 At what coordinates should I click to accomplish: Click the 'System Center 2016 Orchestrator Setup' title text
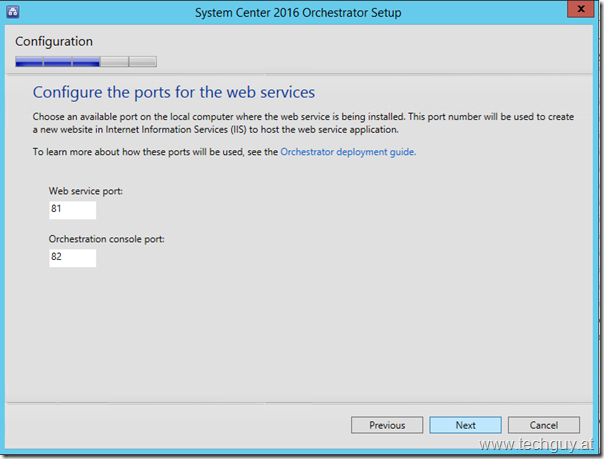298,13
